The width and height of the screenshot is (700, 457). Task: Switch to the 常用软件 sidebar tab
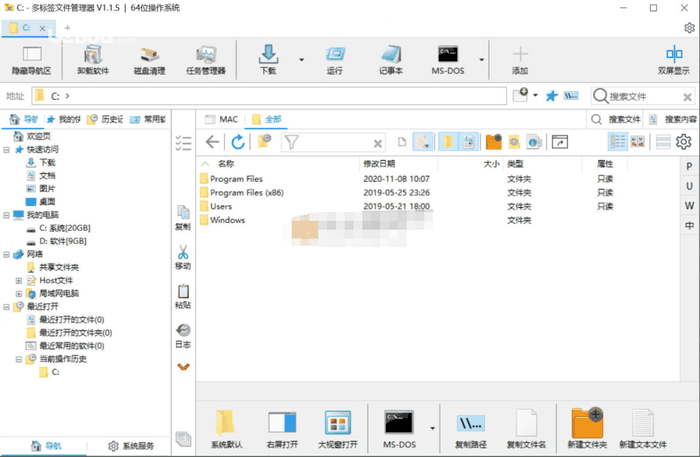pos(147,119)
